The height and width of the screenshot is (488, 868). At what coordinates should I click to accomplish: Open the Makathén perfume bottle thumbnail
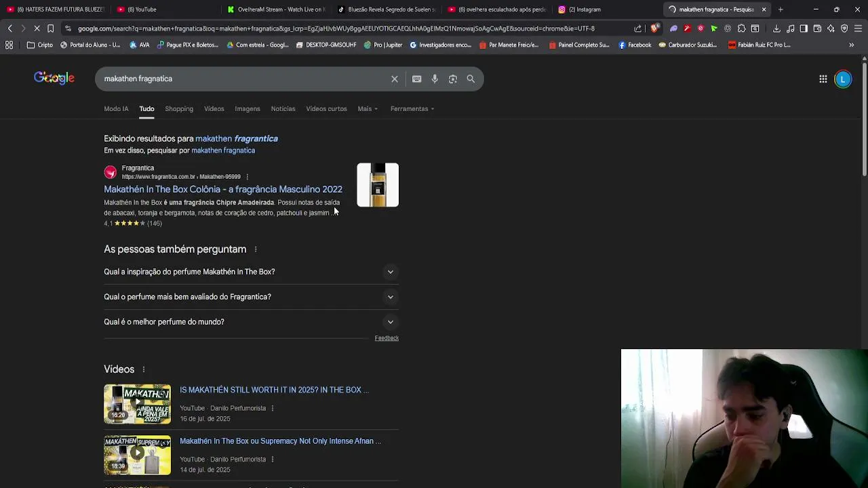pyautogui.click(x=378, y=185)
